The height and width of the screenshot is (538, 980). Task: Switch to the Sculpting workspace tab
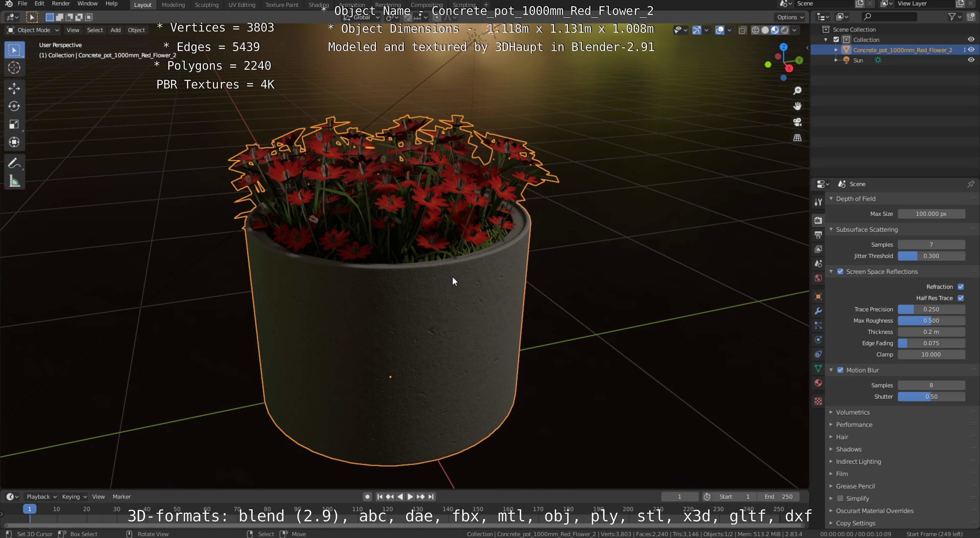point(207,5)
